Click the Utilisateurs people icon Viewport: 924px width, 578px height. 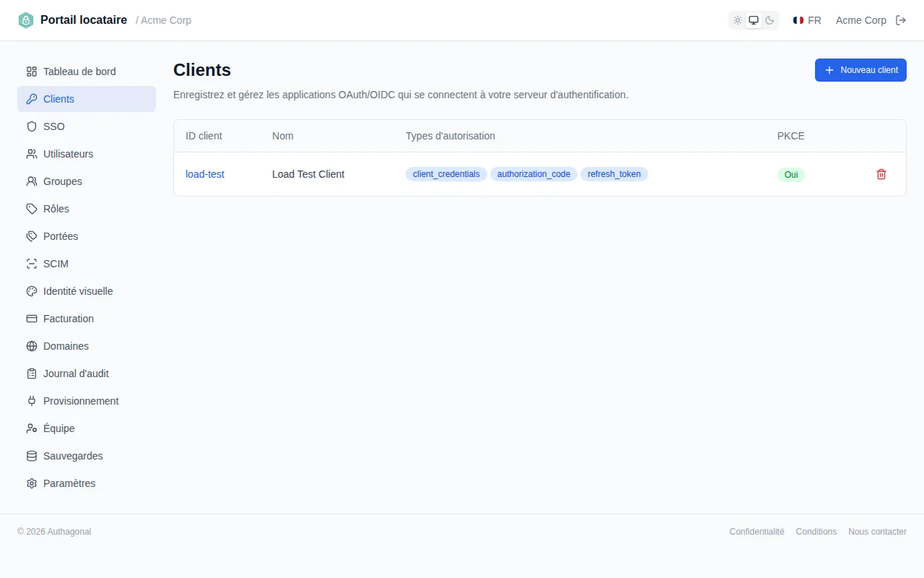[32, 154]
